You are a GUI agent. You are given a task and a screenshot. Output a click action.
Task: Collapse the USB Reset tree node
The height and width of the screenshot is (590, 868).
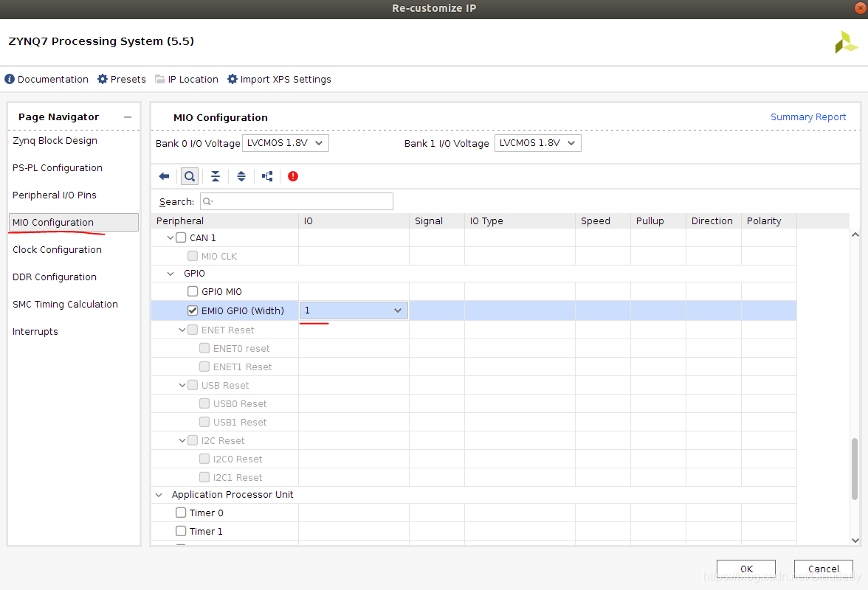pyautogui.click(x=182, y=385)
